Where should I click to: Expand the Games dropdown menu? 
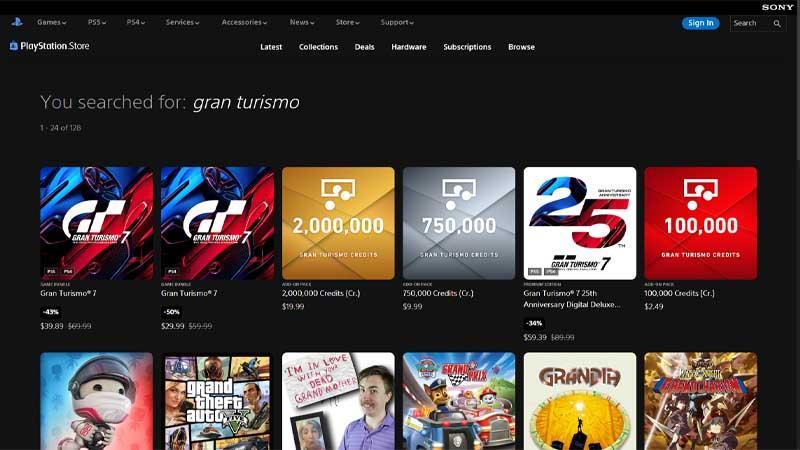pyautogui.click(x=52, y=22)
